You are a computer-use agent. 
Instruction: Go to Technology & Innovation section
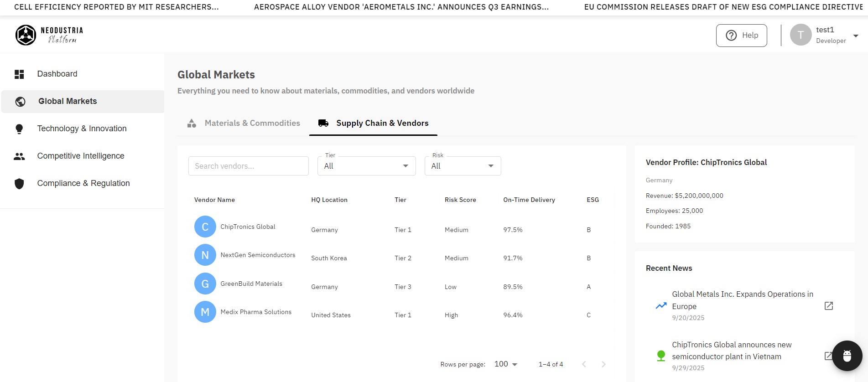[x=82, y=129]
